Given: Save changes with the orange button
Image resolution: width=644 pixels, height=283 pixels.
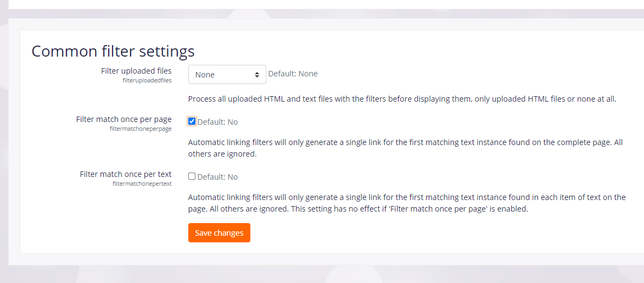Looking at the screenshot, I should coord(219,233).
